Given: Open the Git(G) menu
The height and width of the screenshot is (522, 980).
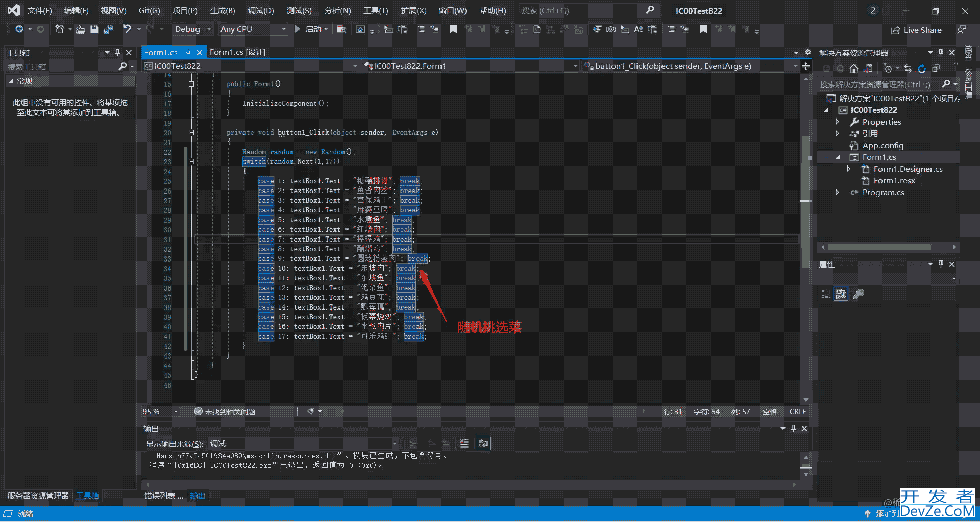Looking at the screenshot, I should 150,10.
